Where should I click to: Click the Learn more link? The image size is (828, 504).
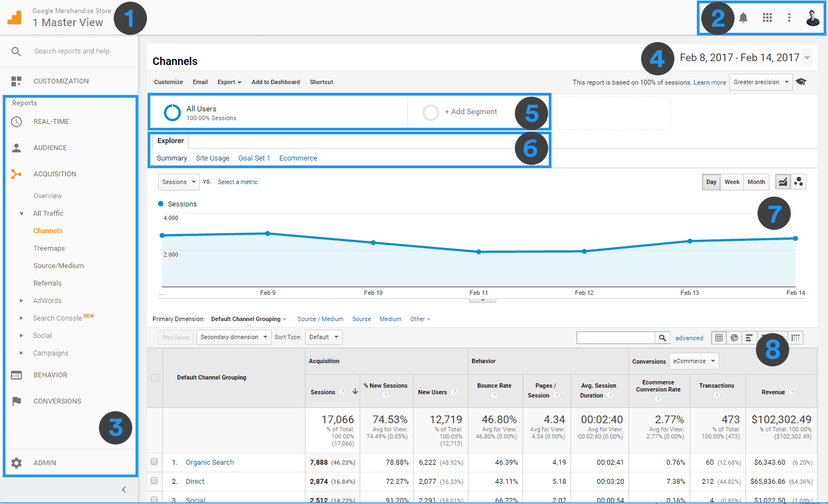pyautogui.click(x=709, y=82)
